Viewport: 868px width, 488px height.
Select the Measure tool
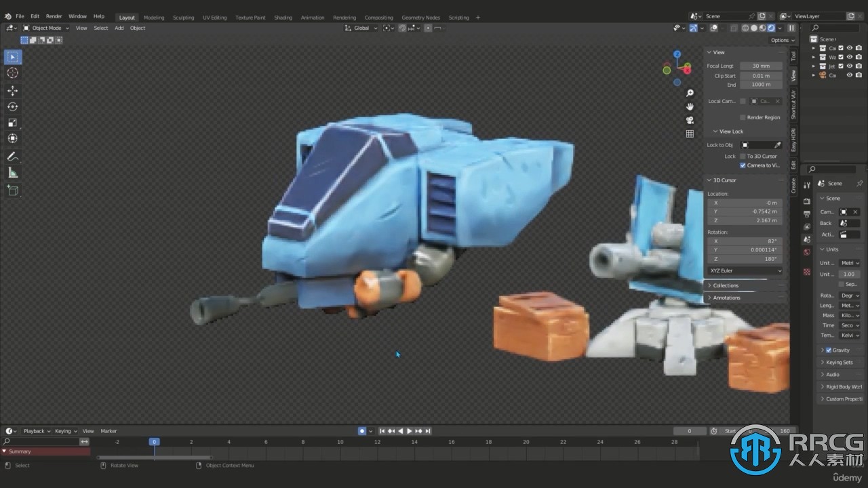pyautogui.click(x=13, y=173)
